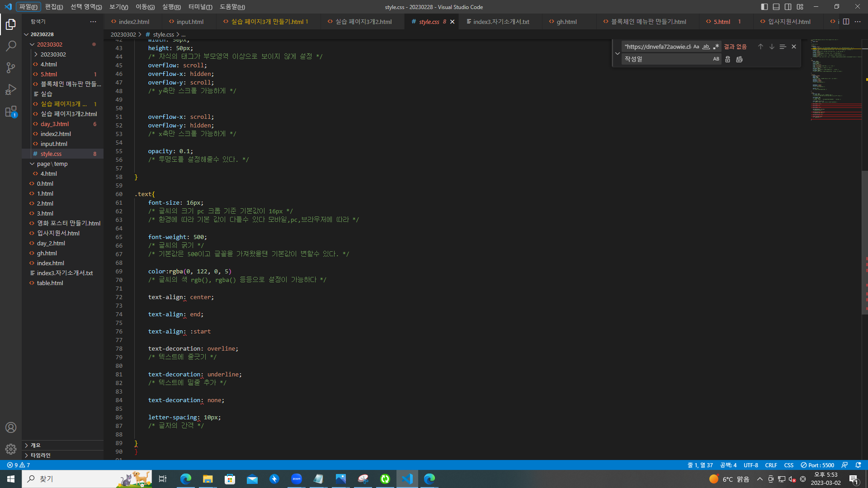Toggle Match Case in find widget
This screenshot has width=868, height=488.
coord(696,47)
